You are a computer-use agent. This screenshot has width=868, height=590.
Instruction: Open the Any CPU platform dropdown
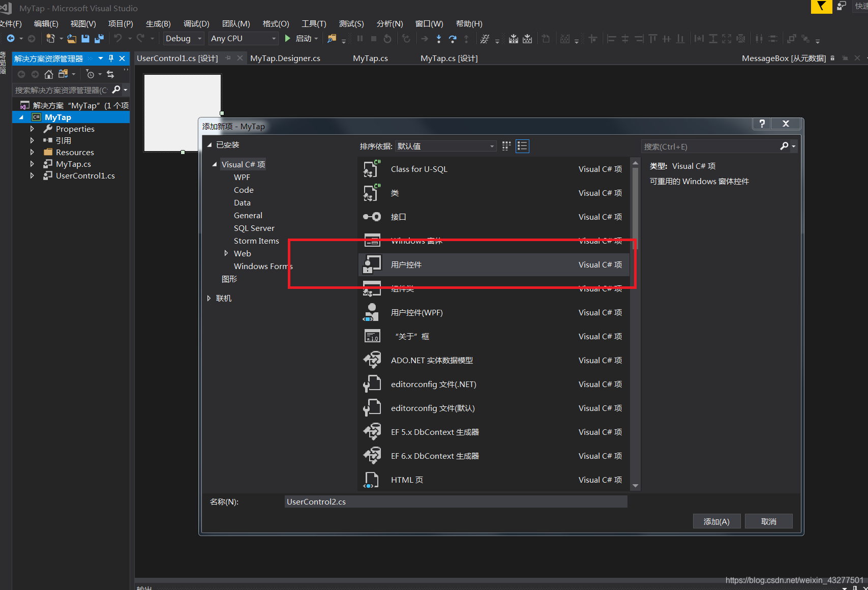click(x=244, y=38)
